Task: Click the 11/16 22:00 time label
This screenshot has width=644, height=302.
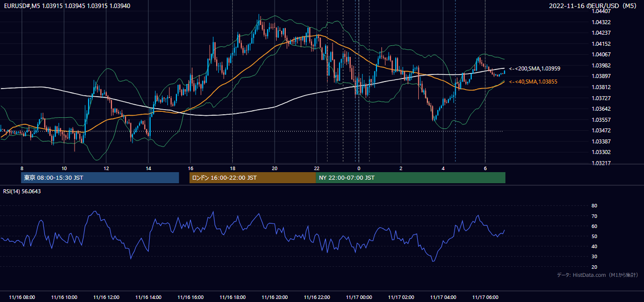Action: click(x=316, y=297)
